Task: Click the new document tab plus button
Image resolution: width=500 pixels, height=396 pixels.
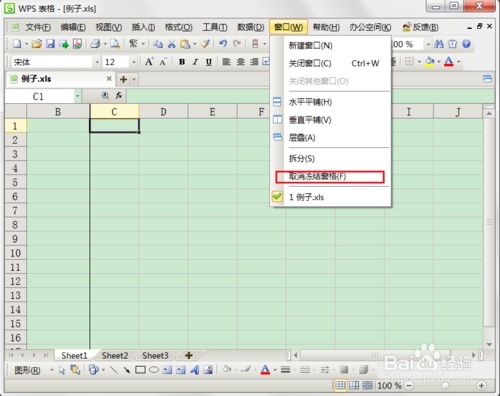Action: [x=124, y=79]
